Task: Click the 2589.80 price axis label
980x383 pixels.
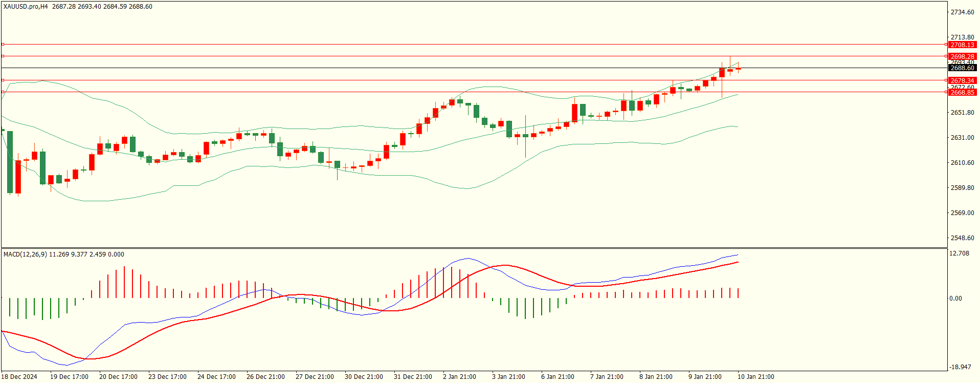Action: pyautogui.click(x=962, y=187)
